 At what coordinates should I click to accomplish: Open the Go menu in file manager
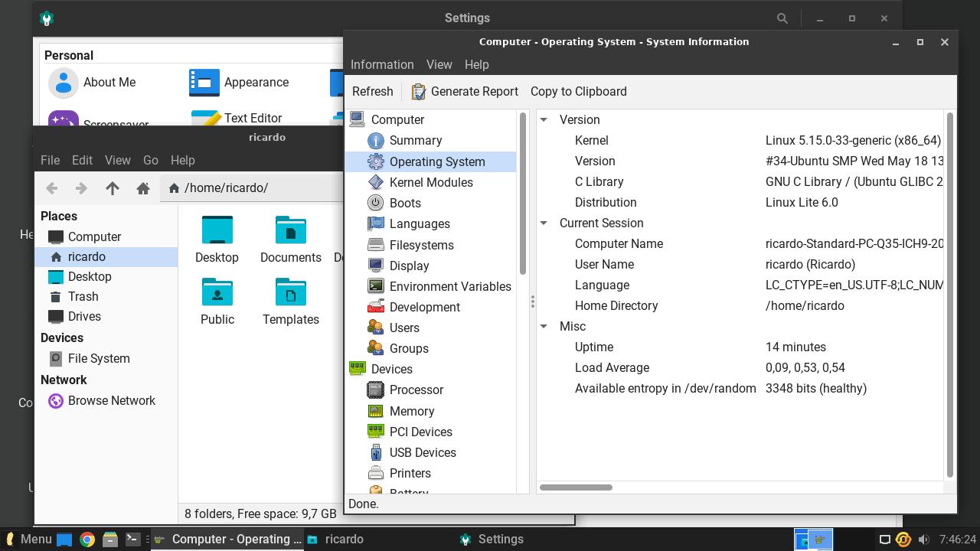click(x=151, y=161)
